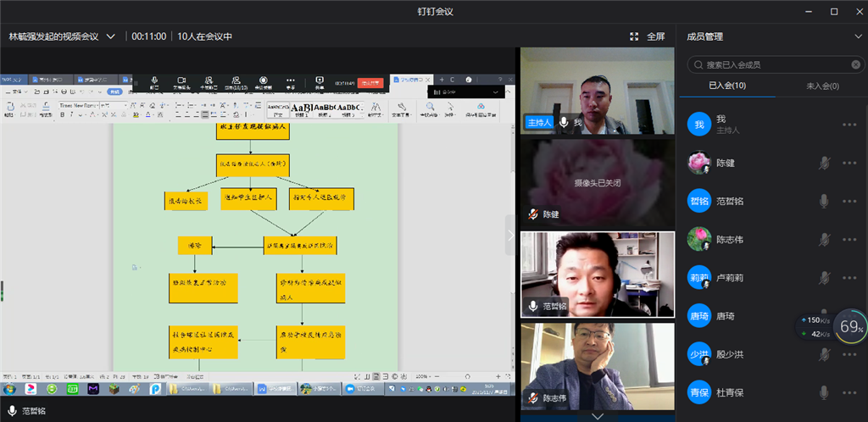This screenshot has width=868, height=422.
Task: Expand the meeting title dropdown arrow
Action: 110,36
